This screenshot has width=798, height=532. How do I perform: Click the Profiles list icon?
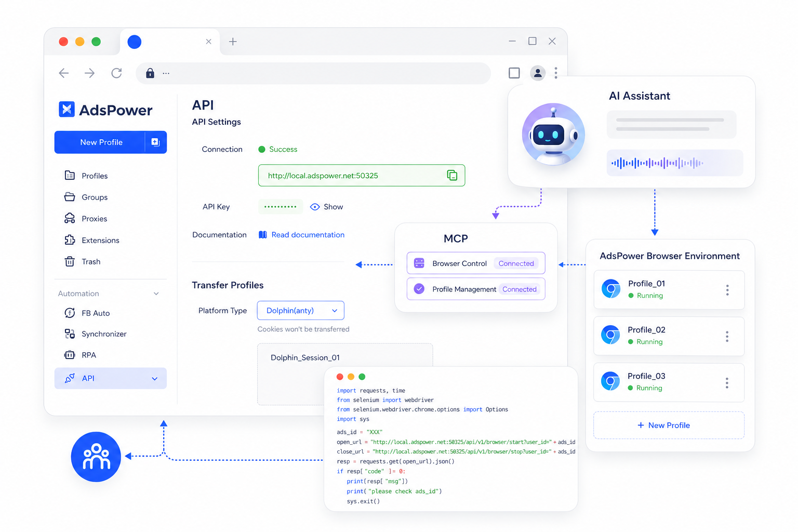pyautogui.click(x=70, y=175)
